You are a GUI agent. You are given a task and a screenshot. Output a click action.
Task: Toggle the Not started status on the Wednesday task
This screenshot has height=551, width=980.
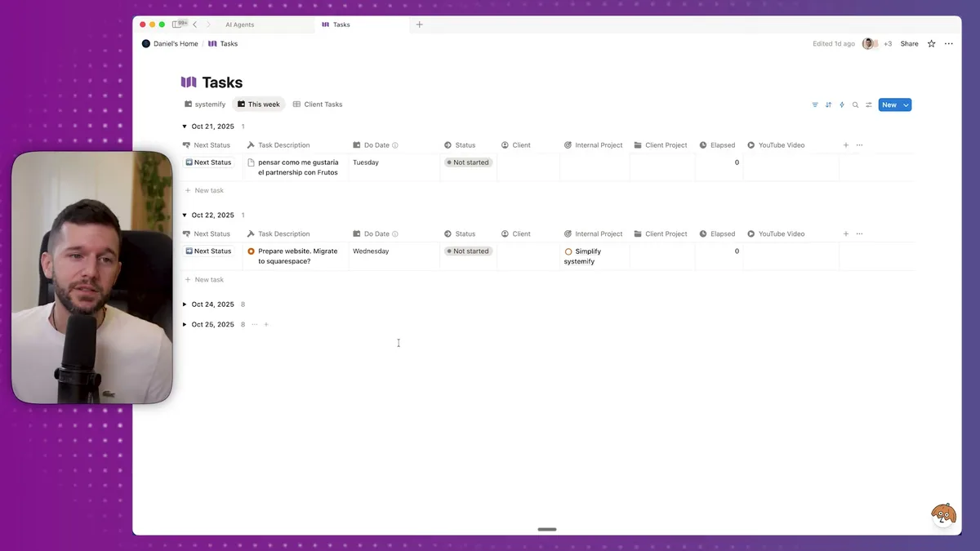pyautogui.click(x=468, y=251)
